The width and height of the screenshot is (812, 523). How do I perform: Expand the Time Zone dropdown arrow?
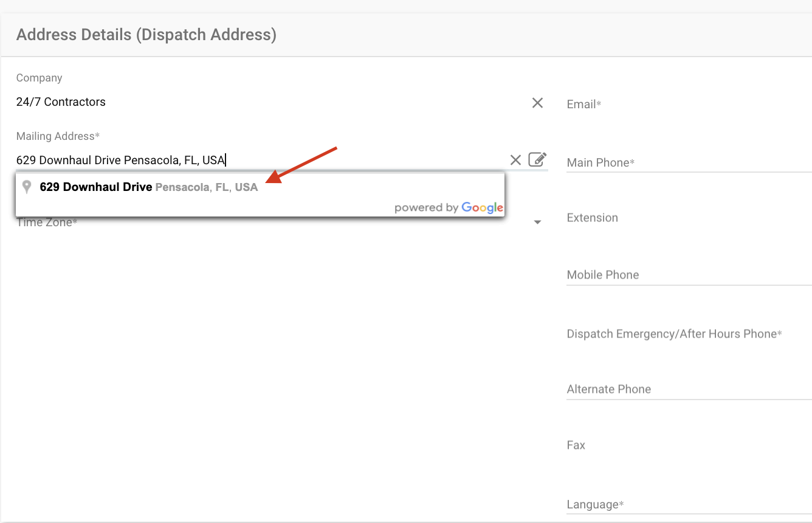click(537, 223)
